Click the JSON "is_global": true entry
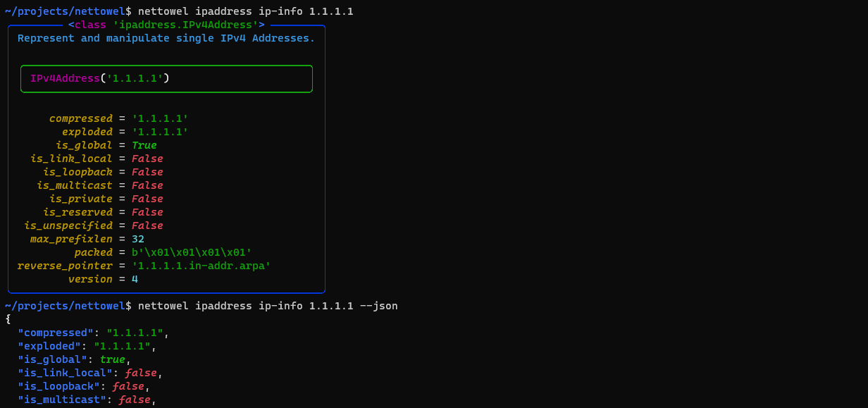Viewport: 868px width, 408px height. tap(77, 359)
